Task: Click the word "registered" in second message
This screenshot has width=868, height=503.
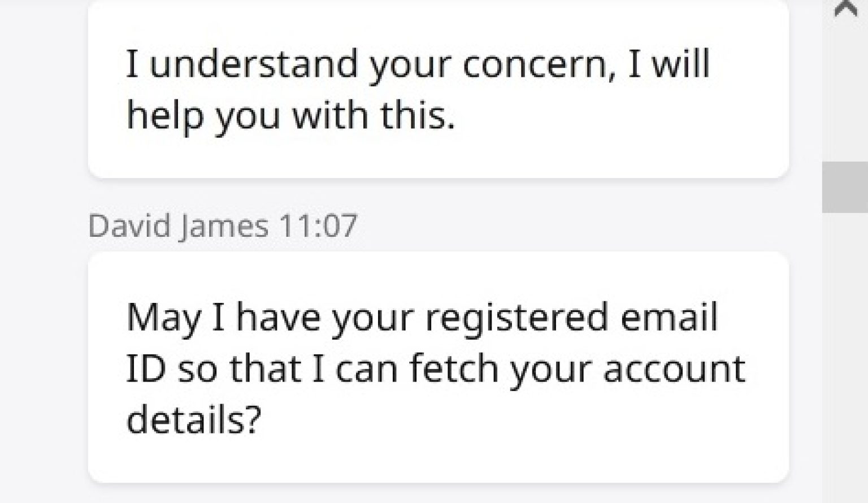Action: 517,318
